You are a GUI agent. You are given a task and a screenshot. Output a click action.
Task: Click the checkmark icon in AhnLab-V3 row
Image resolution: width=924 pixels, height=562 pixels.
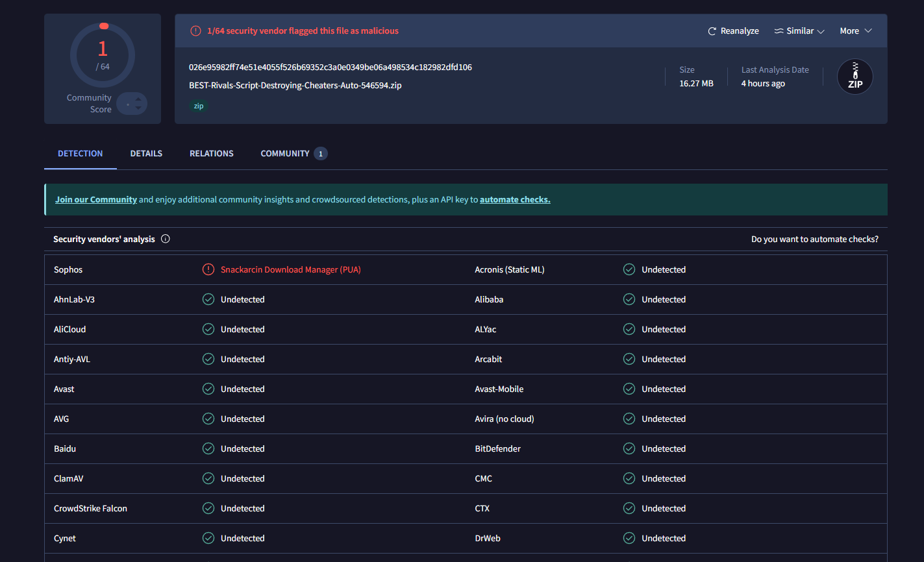tap(208, 299)
